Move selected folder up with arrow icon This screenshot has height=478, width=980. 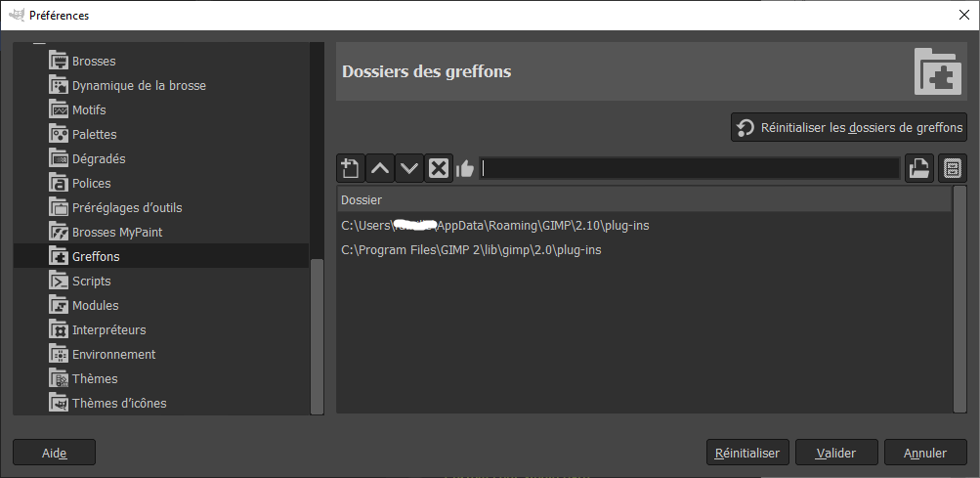pos(380,168)
